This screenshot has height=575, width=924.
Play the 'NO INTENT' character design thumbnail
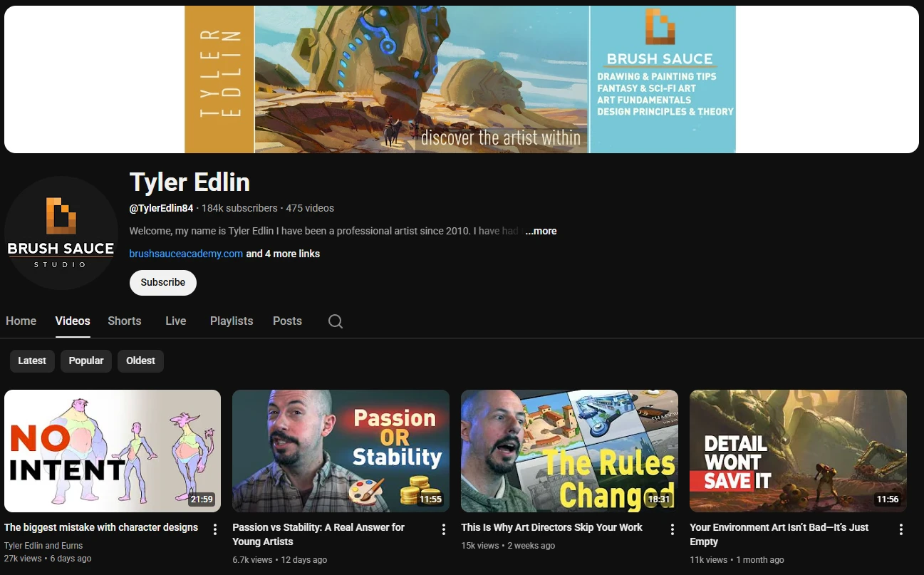[x=113, y=450]
